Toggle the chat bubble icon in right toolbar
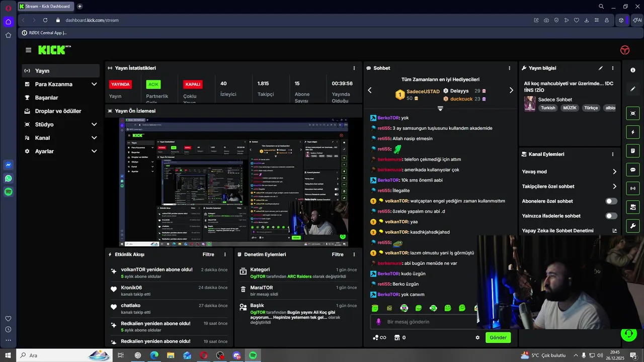This screenshot has width=644, height=362. tap(633, 170)
